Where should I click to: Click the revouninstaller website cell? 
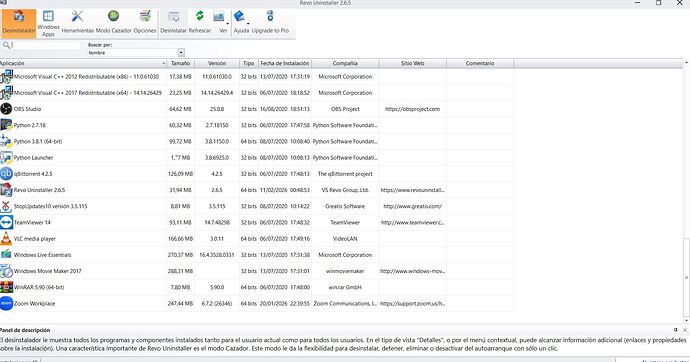(x=412, y=190)
